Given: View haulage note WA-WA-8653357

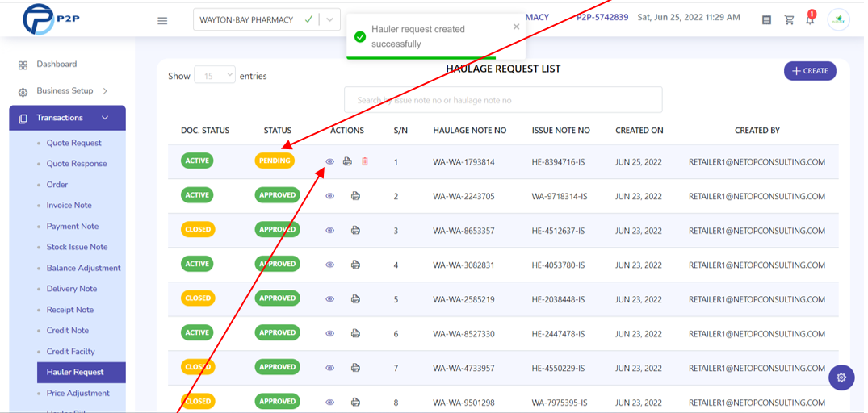Looking at the screenshot, I should 330,230.
